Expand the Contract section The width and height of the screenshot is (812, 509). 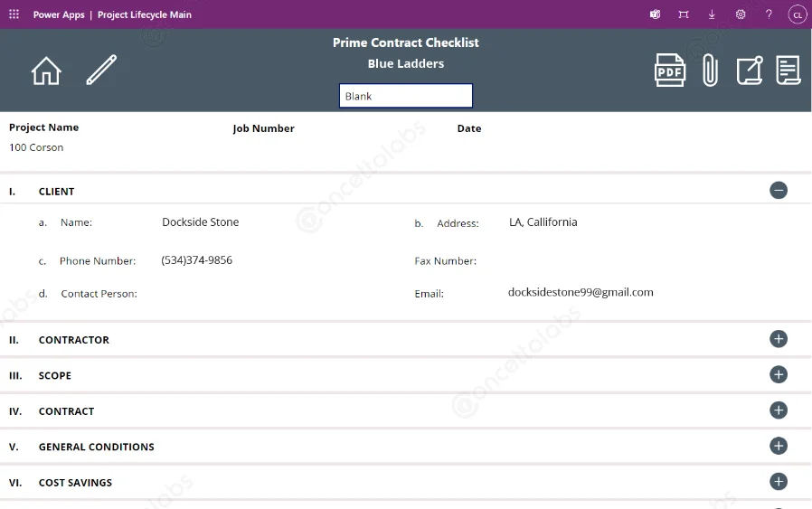779,410
